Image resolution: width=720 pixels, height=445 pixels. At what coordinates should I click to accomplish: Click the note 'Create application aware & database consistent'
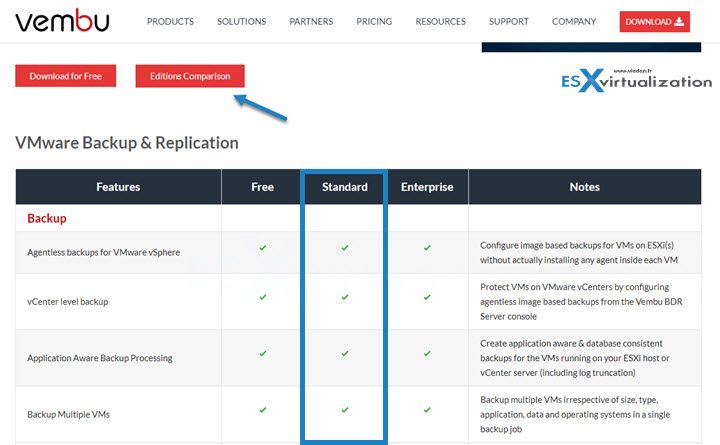[575, 358]
